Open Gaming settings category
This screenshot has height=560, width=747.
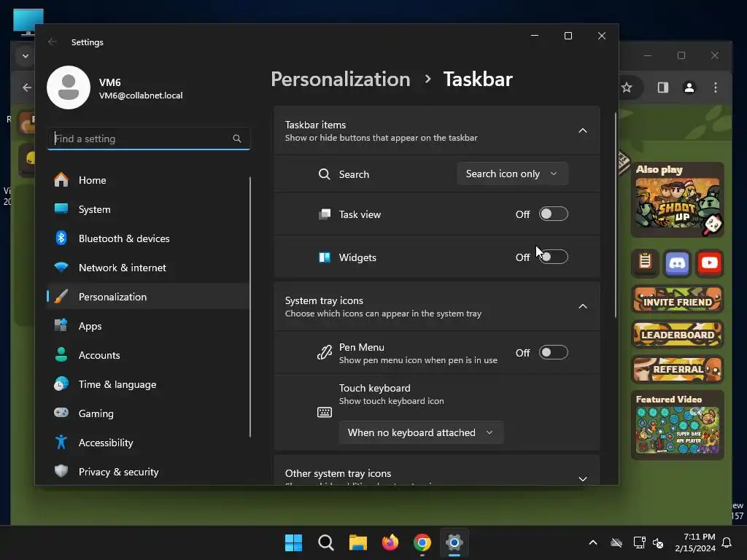tap(148, 413)
